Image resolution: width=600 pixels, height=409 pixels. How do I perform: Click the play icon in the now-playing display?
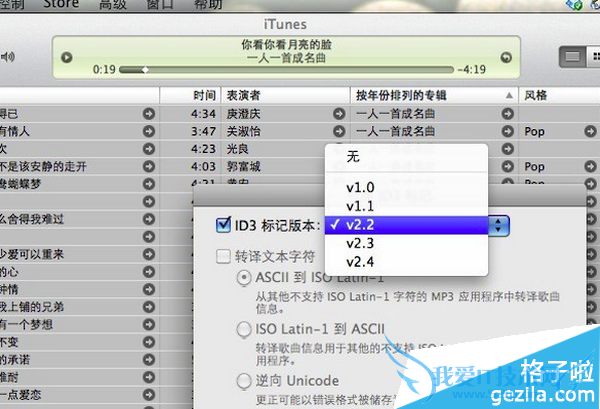point(67,57)
